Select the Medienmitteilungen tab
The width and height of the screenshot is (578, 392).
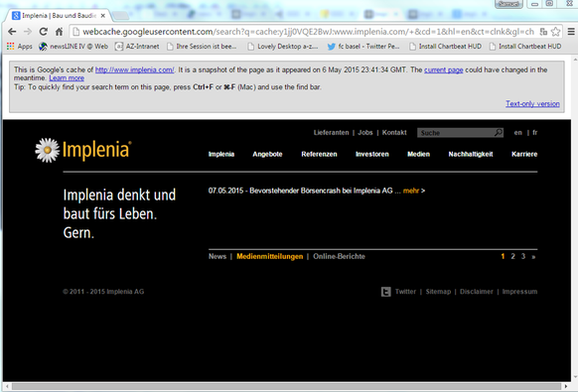pos(269,256)
